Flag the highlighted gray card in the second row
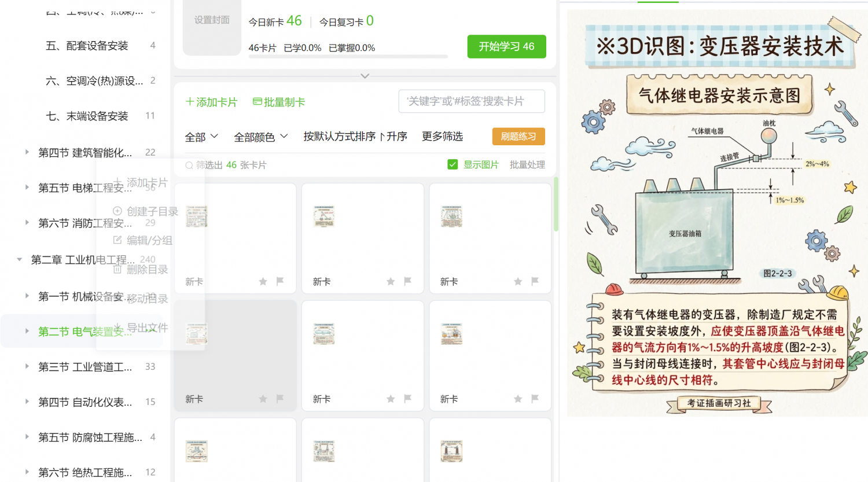868x482 pixels. 280,399
